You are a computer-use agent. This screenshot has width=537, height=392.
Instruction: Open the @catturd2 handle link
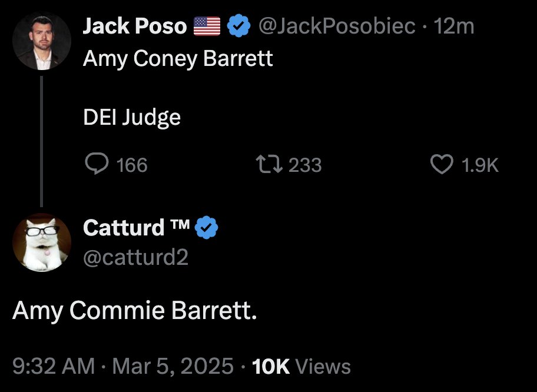135,257
